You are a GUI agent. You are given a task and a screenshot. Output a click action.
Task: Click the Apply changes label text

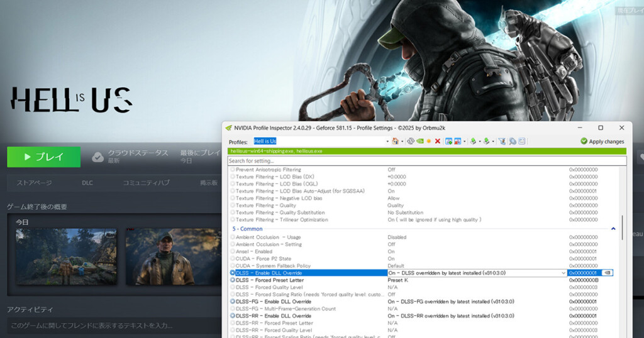(x=606, y=141)
